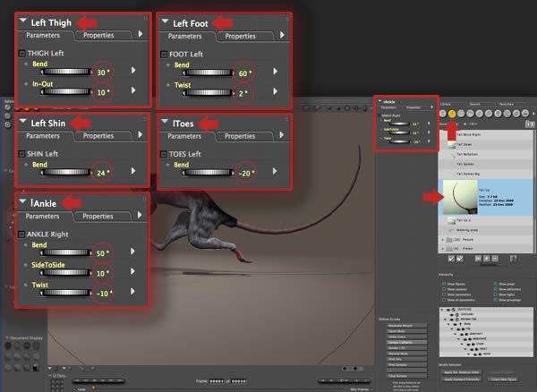Click the Left Foot Twist parameter dial

[209, 93]
